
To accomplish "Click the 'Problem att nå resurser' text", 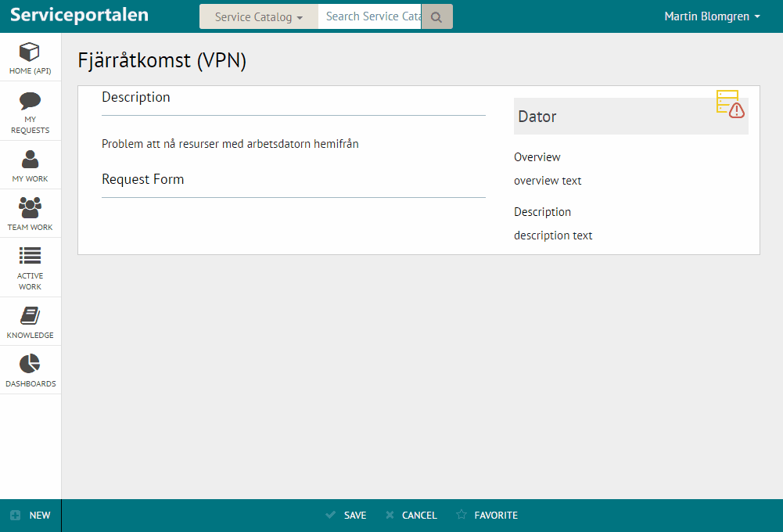I will pos(230,144).
